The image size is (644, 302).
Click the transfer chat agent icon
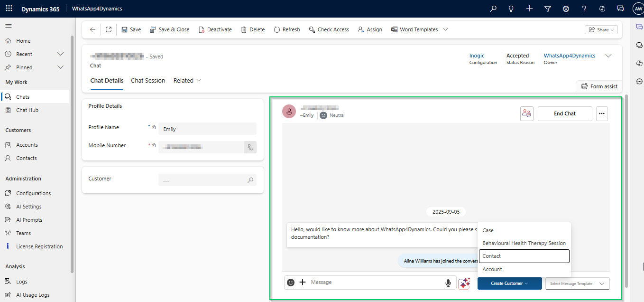click(x=526, y=114)
